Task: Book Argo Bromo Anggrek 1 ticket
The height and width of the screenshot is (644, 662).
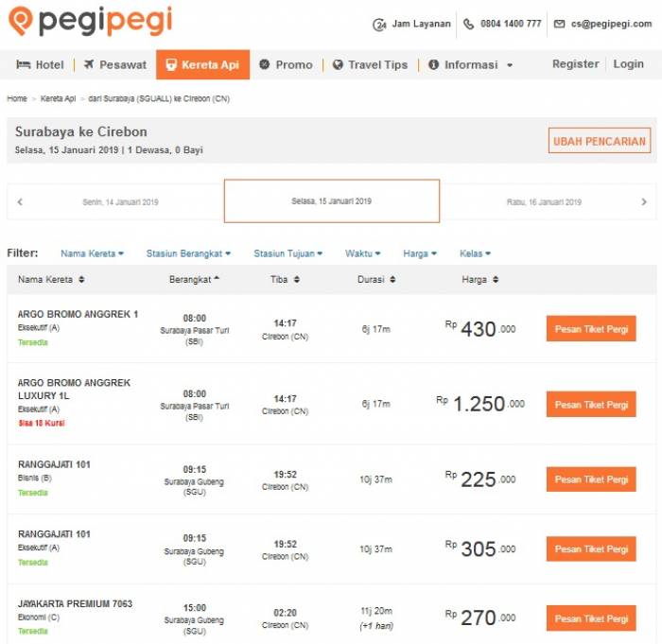Action: (x=591, y=328)
